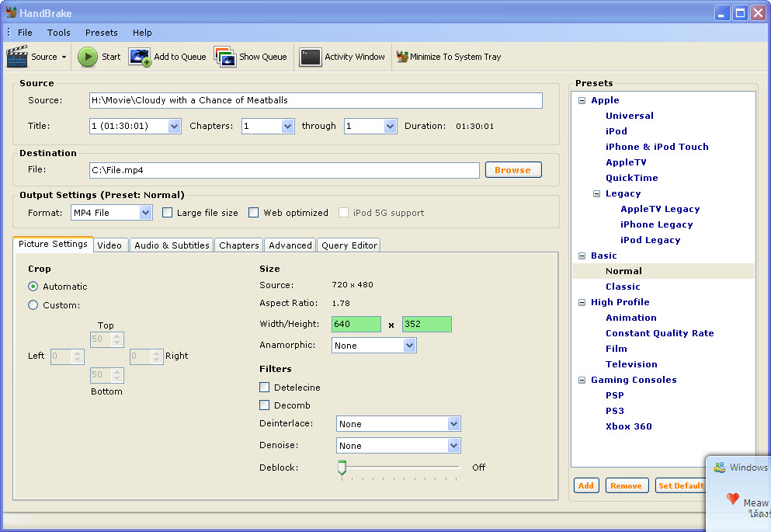Adjust the Deblock slider handle

point(342,467)
